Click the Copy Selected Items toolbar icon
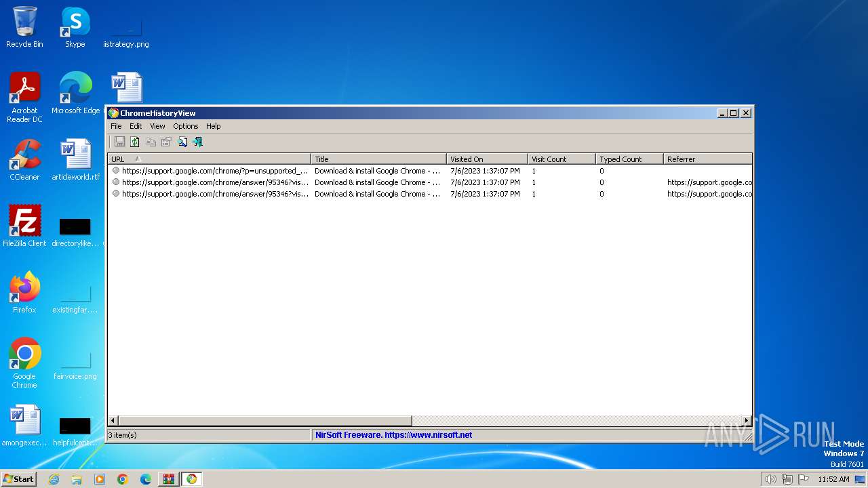868x488 pixels. click(x=151, y=142)
